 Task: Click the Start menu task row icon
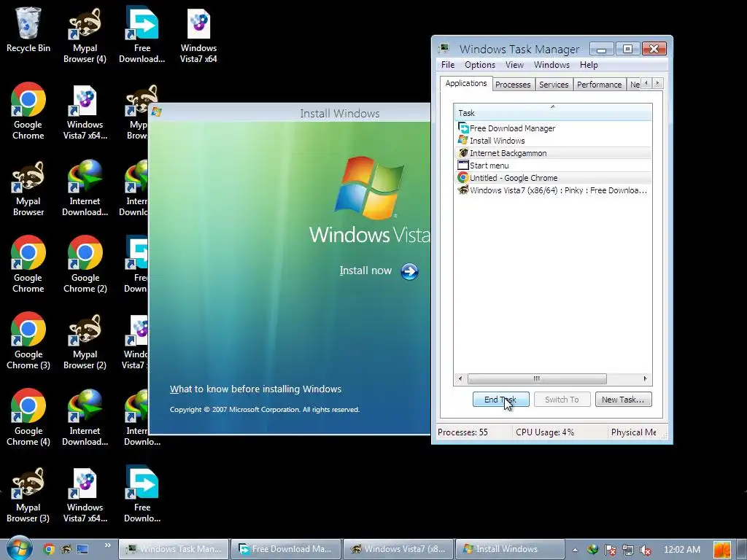463,166
